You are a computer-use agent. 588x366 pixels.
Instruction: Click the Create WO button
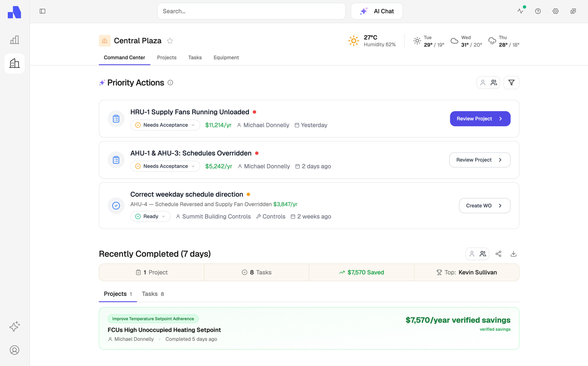click(485, 206)
